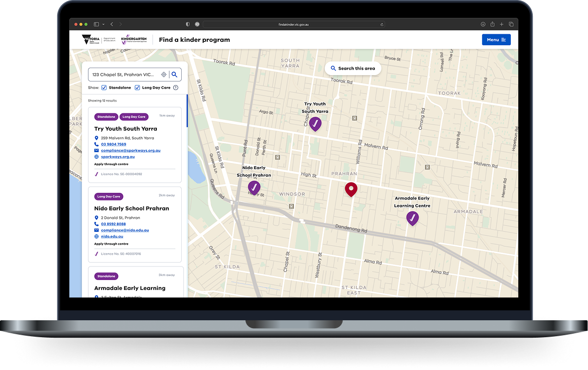588x370 pixels.
Task: Open browser downloads icon
Action: coord(483,24)
